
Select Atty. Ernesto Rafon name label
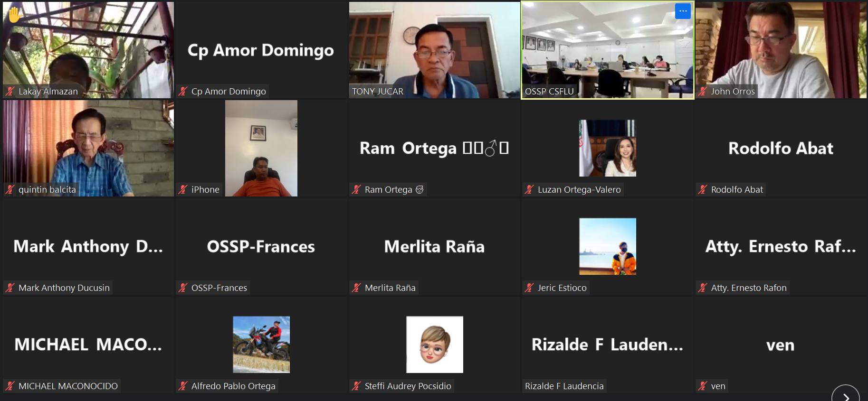(749, 288)
